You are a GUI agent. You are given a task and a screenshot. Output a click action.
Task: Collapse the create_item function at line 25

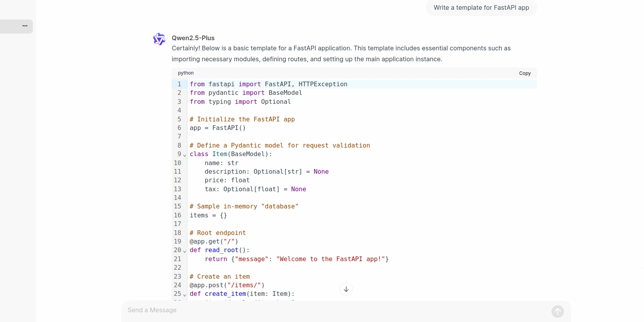pos(185,295)
